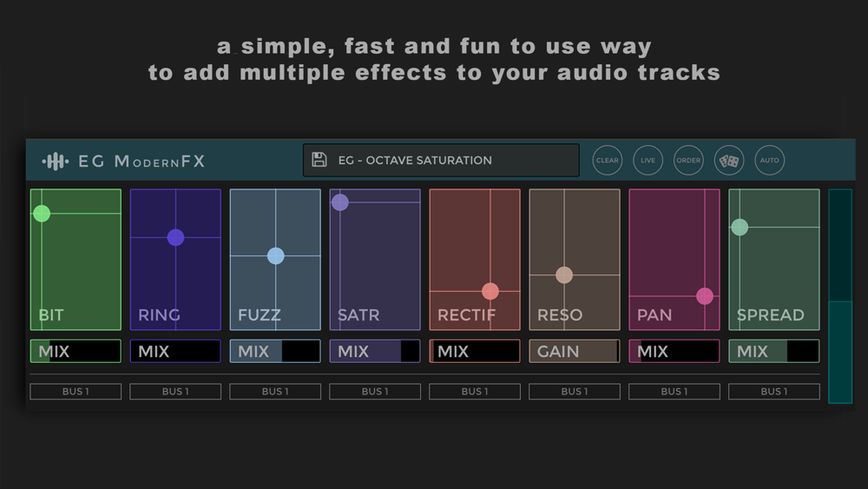Viewport: 868px width, 489px height.
Task: Click the PAN effect label
Action: pos(654,315)
